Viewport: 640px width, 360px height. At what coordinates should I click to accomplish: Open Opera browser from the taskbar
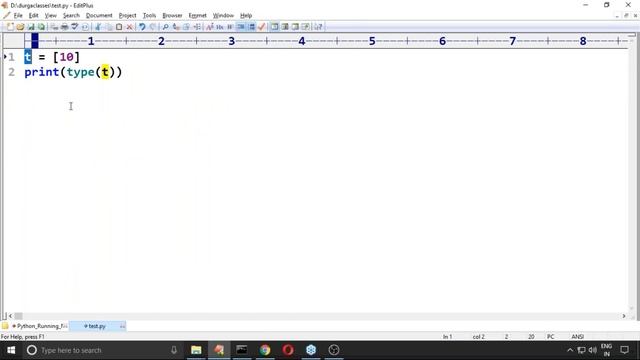(288, 350)
